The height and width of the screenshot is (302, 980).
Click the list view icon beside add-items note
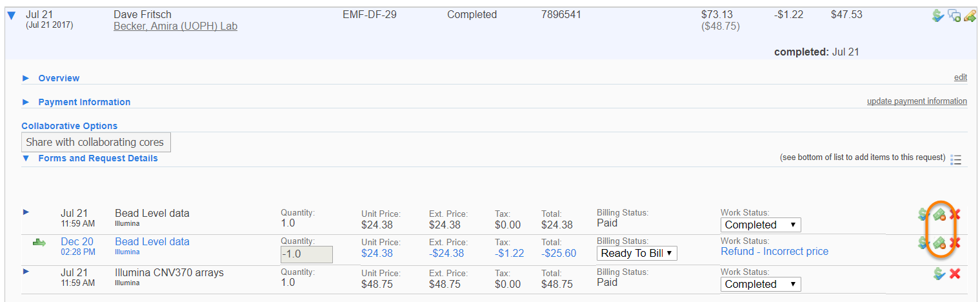[956, 159]
